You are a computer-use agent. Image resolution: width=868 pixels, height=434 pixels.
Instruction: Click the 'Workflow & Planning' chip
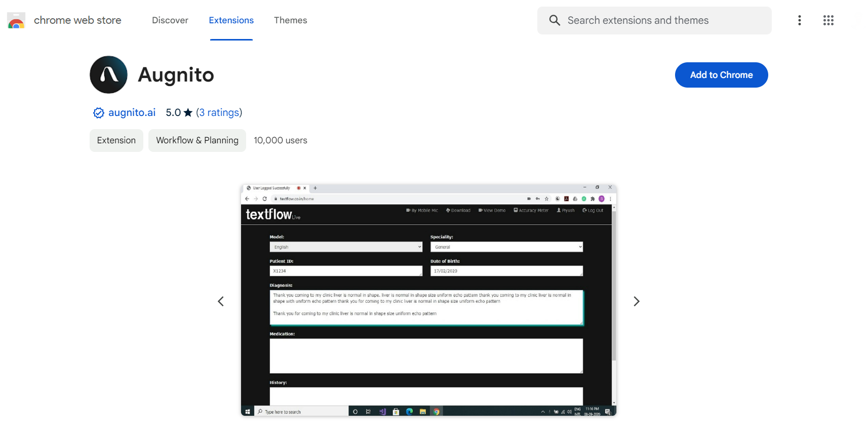pyautogui.click(x=197, y=140)
